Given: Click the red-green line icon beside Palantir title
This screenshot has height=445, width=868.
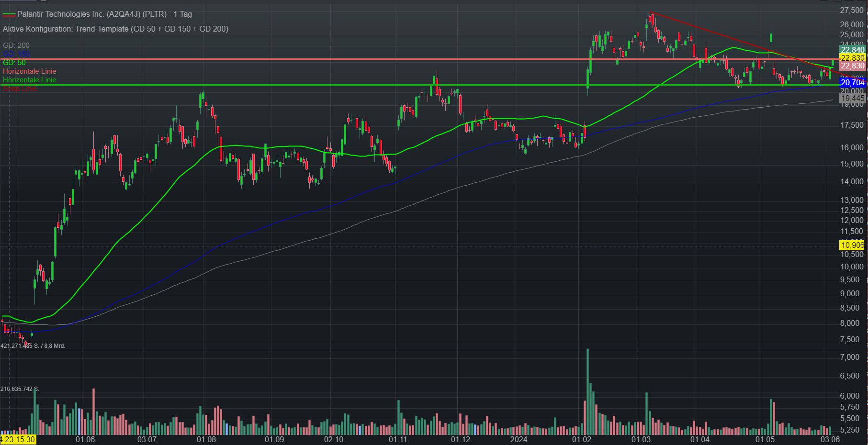Looking at the screenshot, I should coord(9,14).
